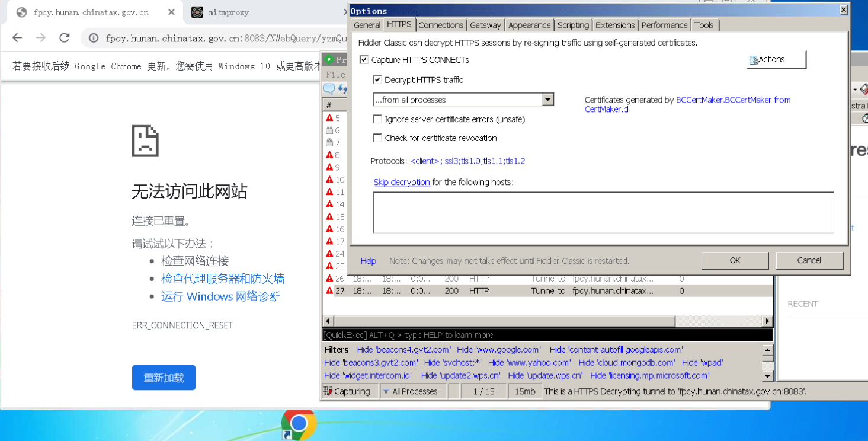Viewport: 868px width, 441px height.
Task: Toggle Decrypt HTTPS traffic checkbox
Action: pos(377,80)
